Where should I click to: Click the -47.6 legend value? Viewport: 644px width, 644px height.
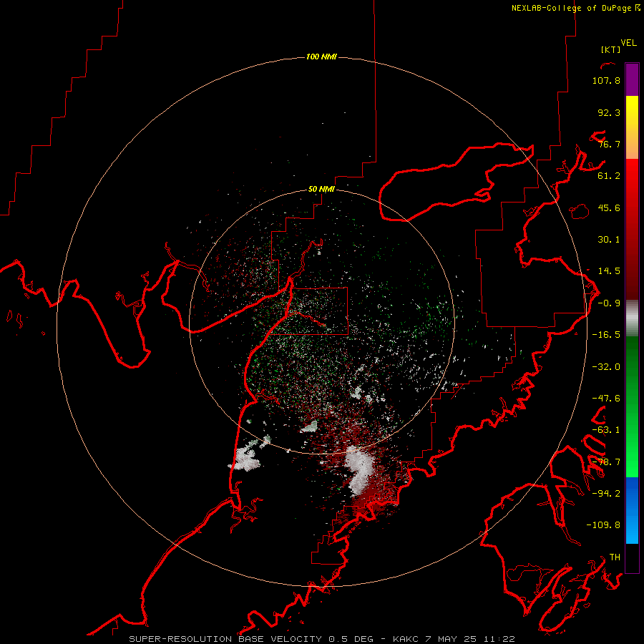click(606, 399)
